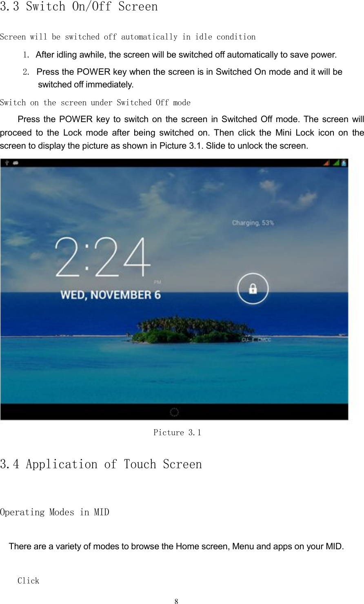The height and width of the screenshot is (604, 364).
Task: Click the USB connection status icon
Action: coord(6,162)
